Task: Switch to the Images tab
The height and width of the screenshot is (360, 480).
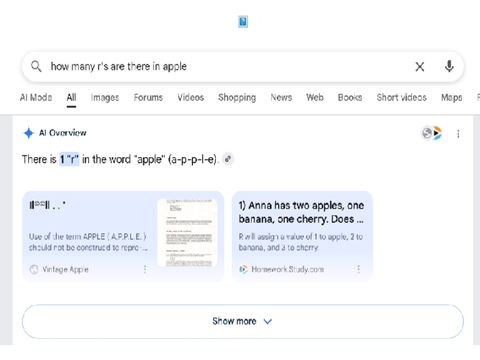Action: click(x=105, y=97)
